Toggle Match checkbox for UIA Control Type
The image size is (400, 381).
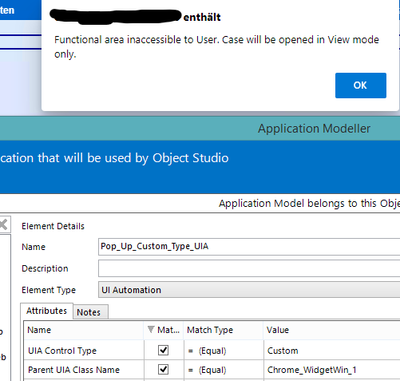point(163,350)
